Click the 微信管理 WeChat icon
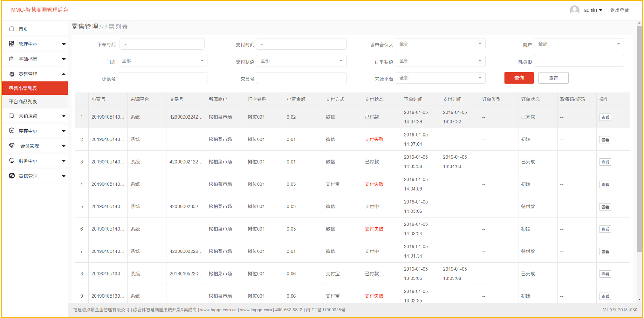644x318 pixels. coord(12,176)
